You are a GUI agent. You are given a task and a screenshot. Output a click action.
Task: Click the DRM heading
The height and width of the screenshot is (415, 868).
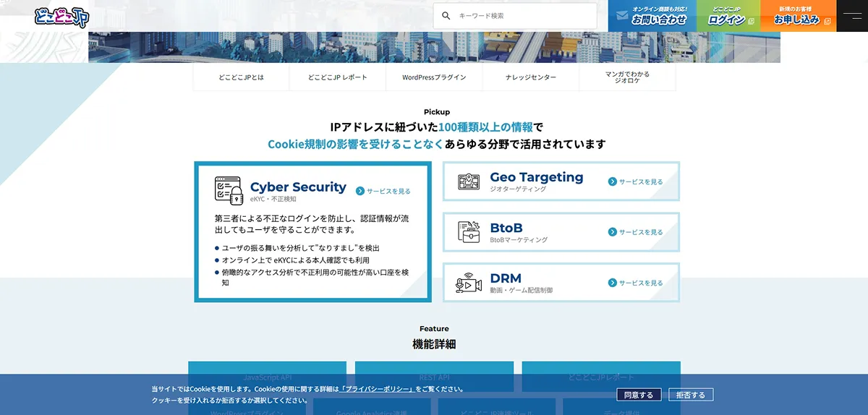click(506, 278)
